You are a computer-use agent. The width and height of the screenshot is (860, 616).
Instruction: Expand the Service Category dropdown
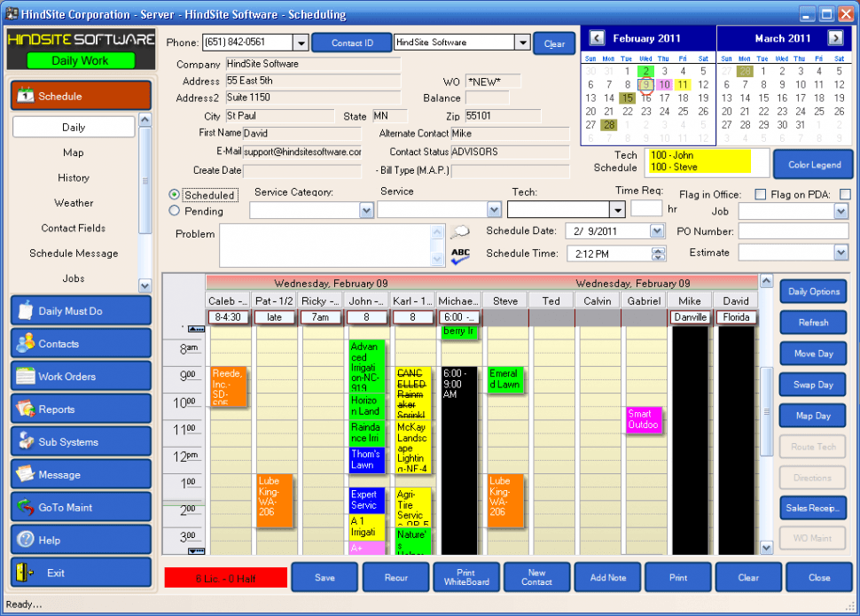click(x=366, y=210)
